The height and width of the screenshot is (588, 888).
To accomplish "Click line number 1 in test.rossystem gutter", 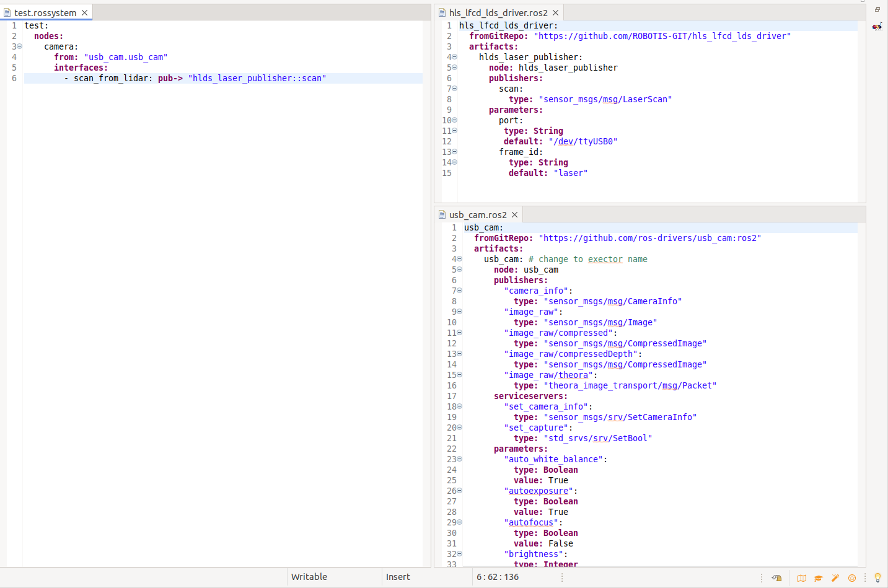I will pyautogui.click(x=14, y=25).
